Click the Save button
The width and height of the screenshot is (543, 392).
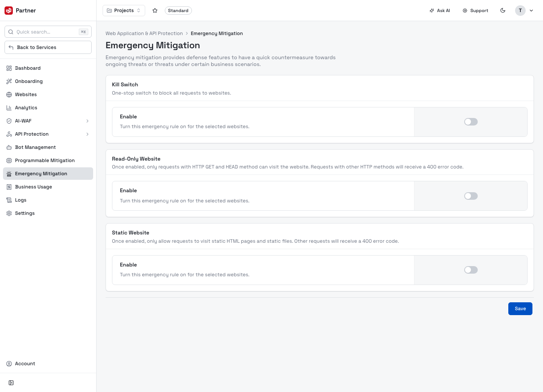(x=520, y=309)
